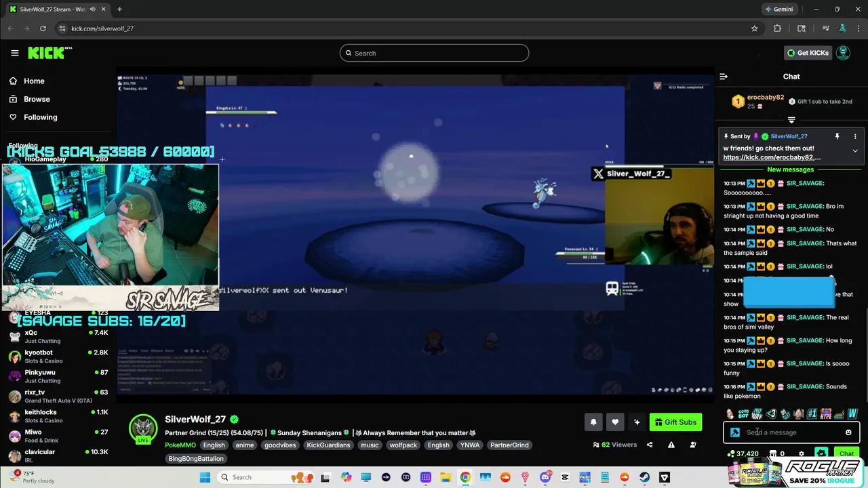Open the profile avatar menu at top right
868x488 pixels.
843,53
